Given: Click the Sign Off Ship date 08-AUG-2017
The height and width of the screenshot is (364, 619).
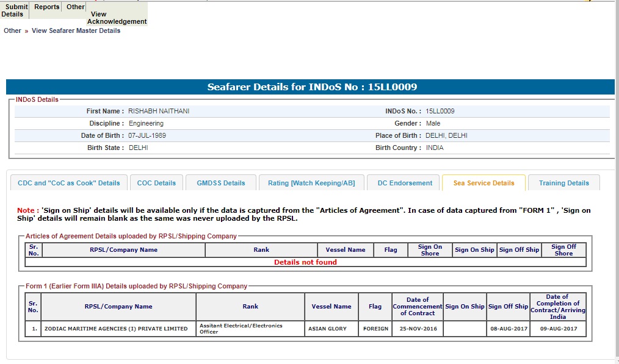Looking at the screenshot, I should click(x=508, y=329).
